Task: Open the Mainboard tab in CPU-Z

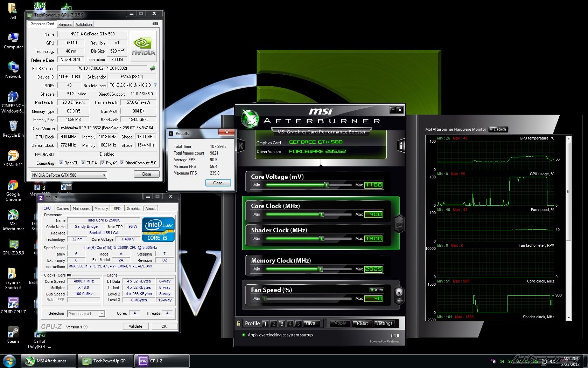Action: pyautogui.click(x=82, y=209)
